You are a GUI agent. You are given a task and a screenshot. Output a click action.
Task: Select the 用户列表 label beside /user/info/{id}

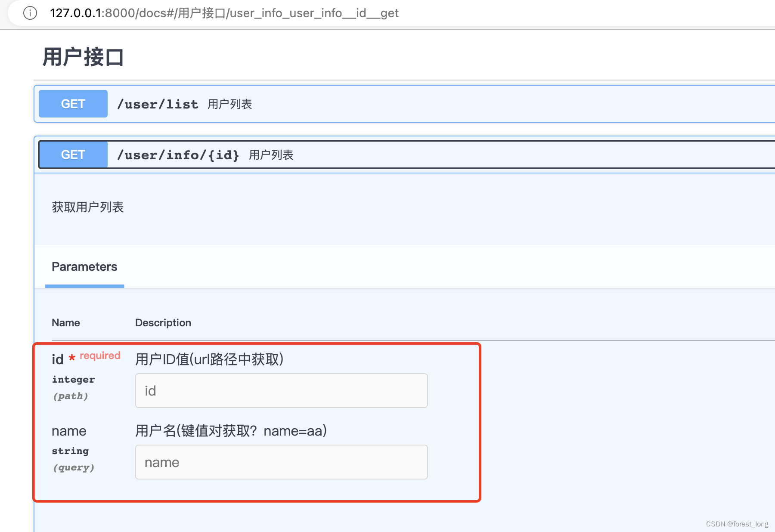(271, 155)
